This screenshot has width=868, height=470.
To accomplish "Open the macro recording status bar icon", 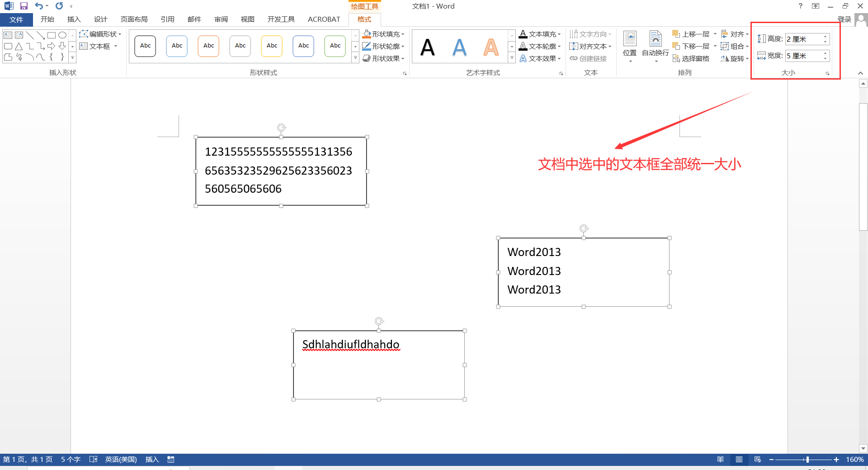I will pos(171,459).
